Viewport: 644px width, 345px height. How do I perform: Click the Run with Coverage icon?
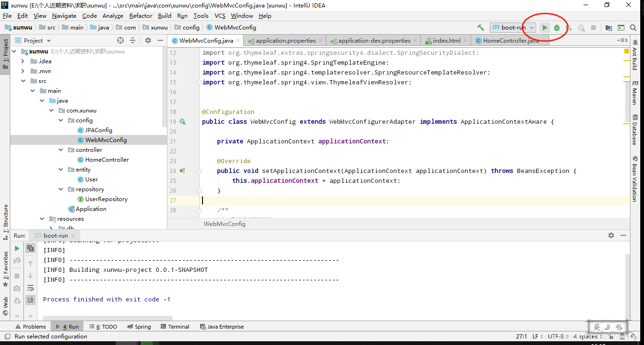pos(569,28)
